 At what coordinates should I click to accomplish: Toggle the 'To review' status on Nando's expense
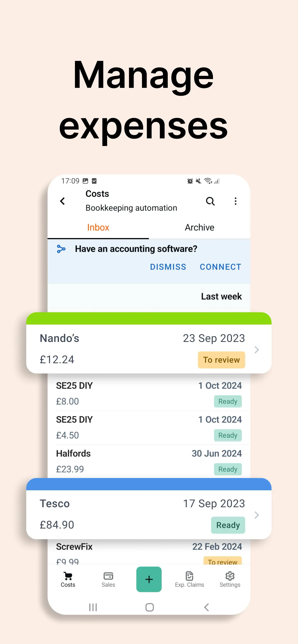[x=221, y=360]
